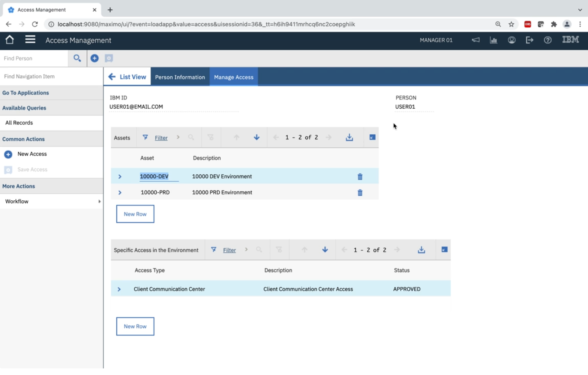Open the bulletins announcements icon
Screen dimensions: 588x375
(475, 40)
